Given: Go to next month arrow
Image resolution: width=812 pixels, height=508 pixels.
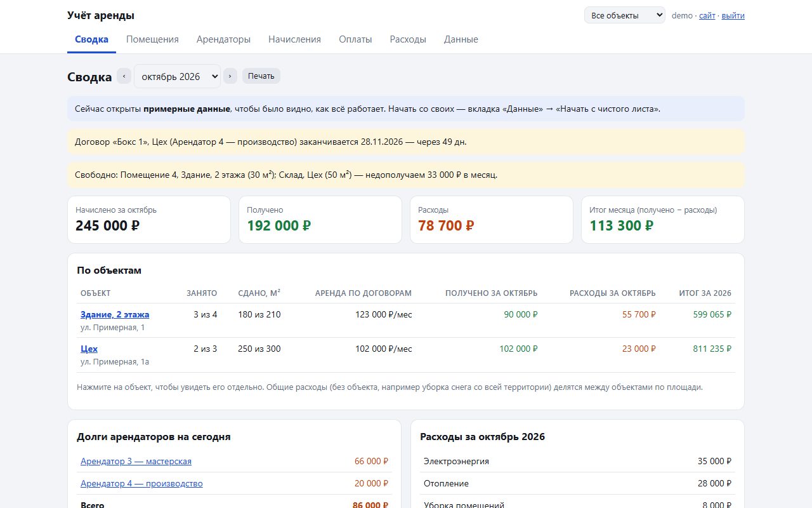Looking at the screenshot, I should point(230,76).
